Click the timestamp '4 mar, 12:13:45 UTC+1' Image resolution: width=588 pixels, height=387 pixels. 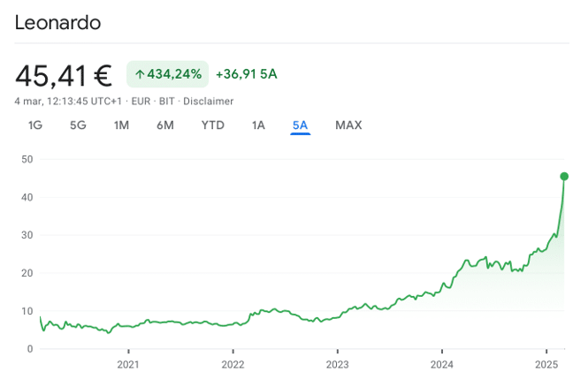(x=68, y=102)
